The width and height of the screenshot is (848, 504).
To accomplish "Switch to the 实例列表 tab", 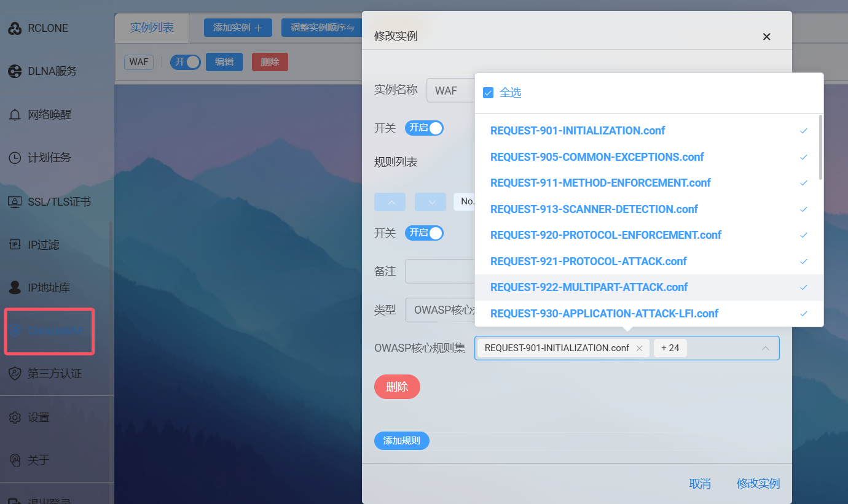I will [152, 28].
